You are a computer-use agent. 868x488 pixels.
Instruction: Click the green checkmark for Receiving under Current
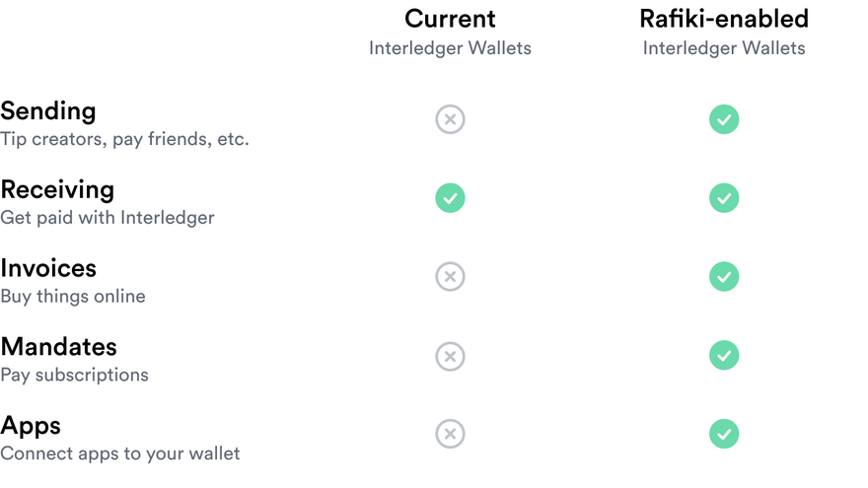[x=450, y=198]
